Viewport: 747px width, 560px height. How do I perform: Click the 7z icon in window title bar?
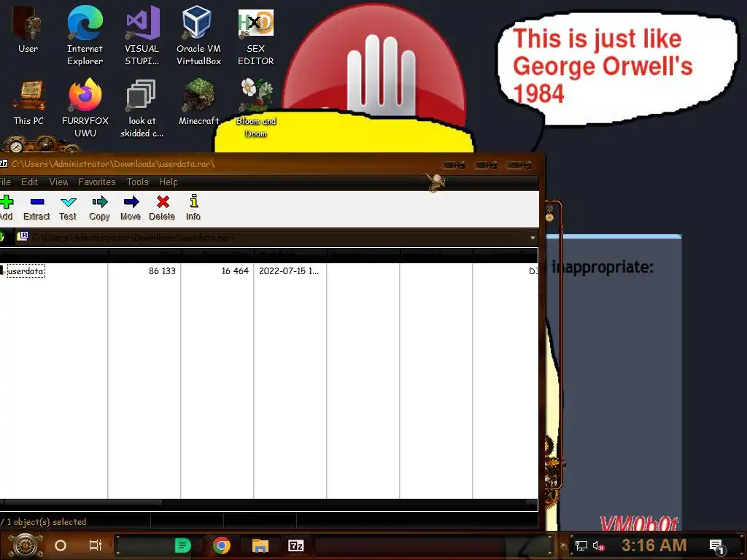pos(4,164)
